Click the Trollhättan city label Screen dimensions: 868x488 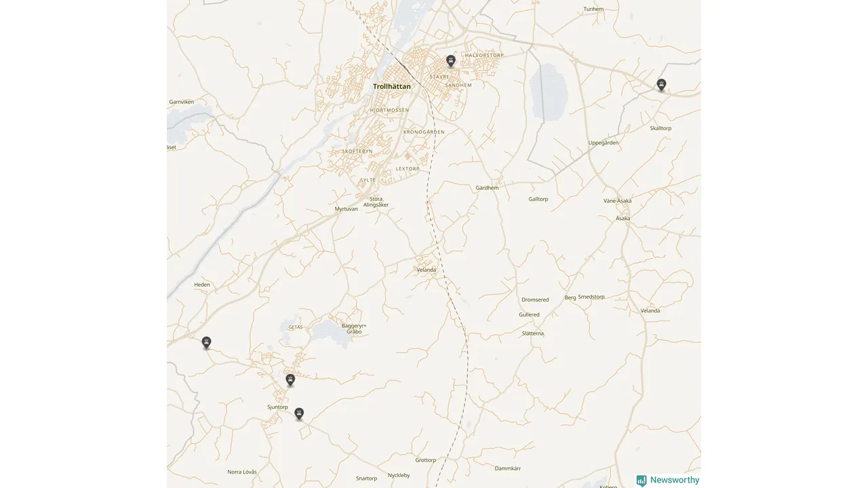click(x=392, y=86)
